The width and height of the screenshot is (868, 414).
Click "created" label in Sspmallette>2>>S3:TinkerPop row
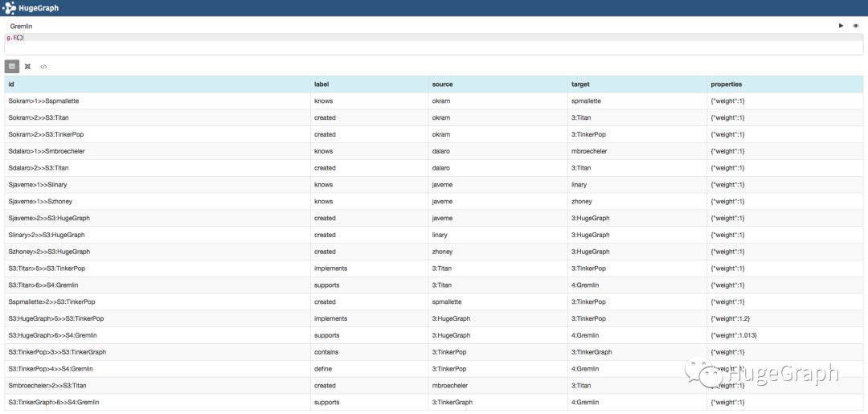[x=325, y=301]
